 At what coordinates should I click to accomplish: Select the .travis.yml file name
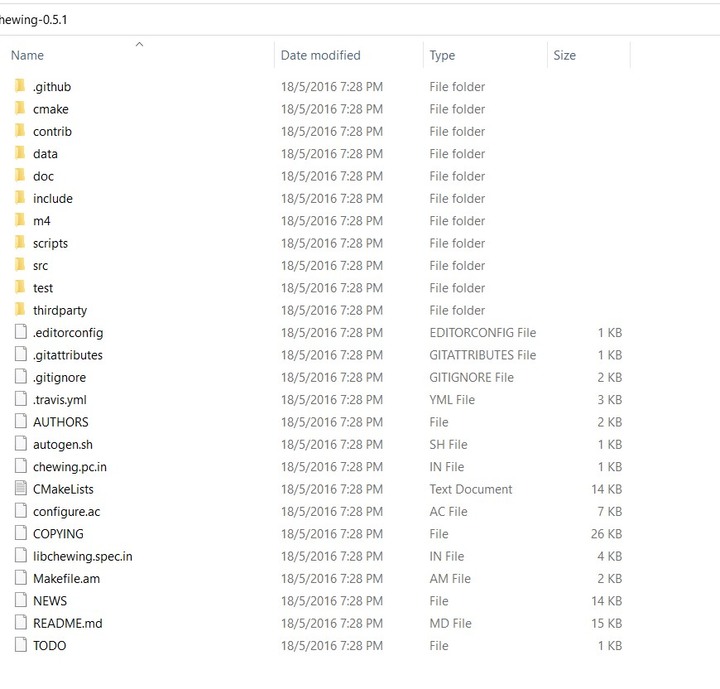[x=60, y=400]
